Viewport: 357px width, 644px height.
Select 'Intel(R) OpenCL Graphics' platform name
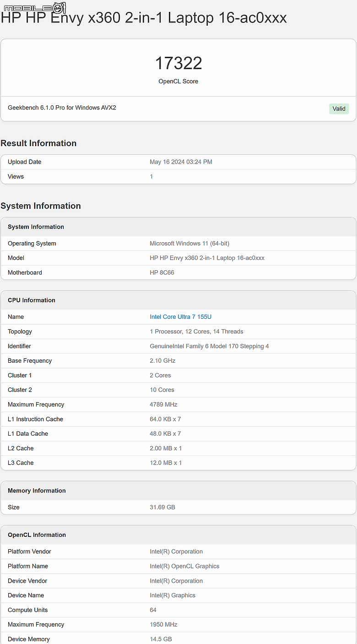click(184, 567)
